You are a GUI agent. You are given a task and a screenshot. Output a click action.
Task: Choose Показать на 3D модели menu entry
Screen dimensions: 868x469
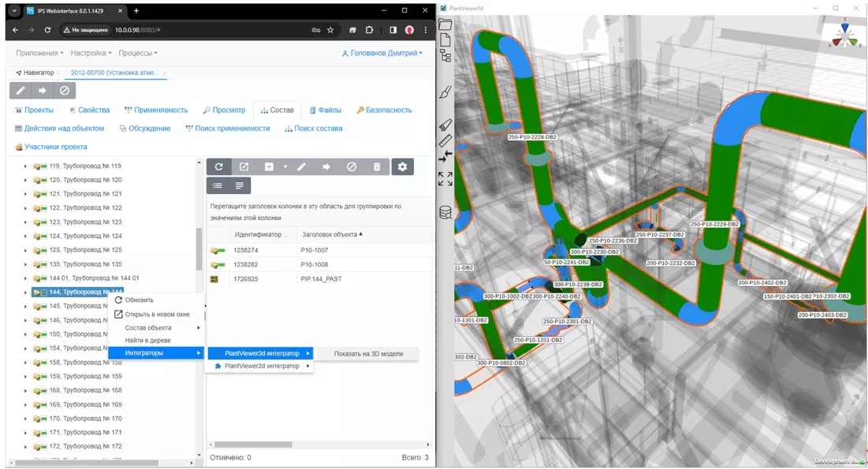(368, 354)
